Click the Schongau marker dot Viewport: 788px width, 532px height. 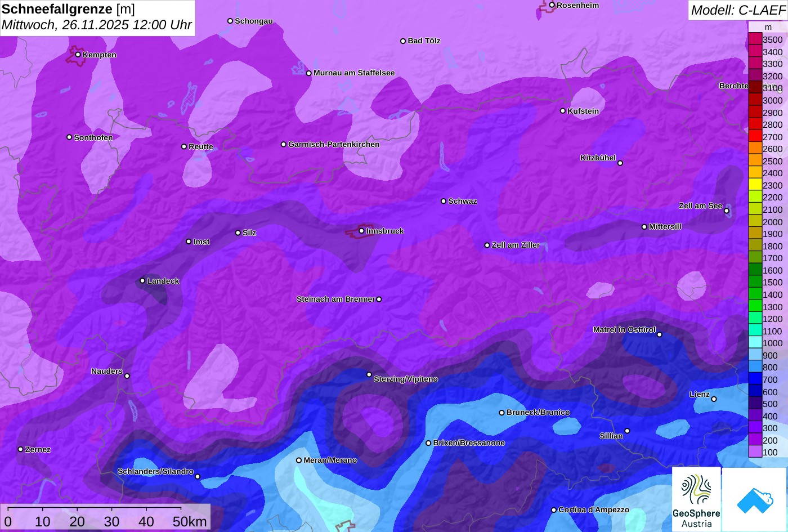230,21
